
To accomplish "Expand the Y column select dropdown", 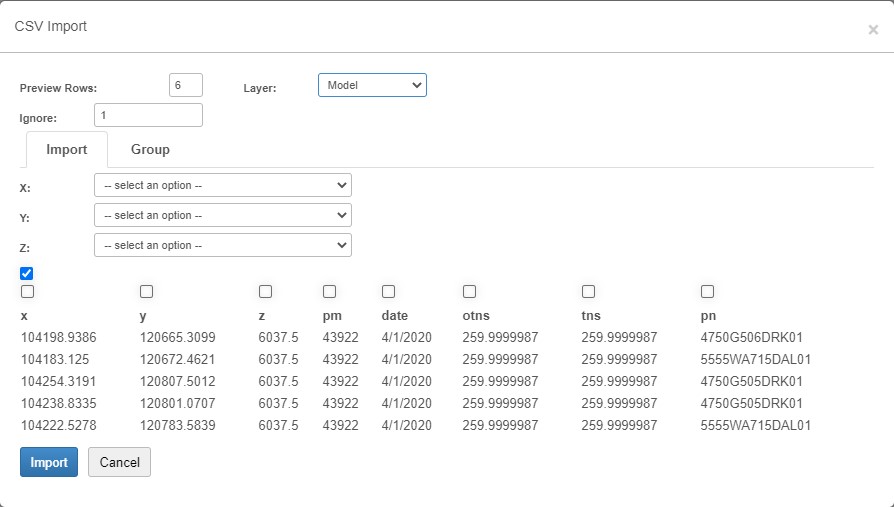I will click(x=222, y=215).
